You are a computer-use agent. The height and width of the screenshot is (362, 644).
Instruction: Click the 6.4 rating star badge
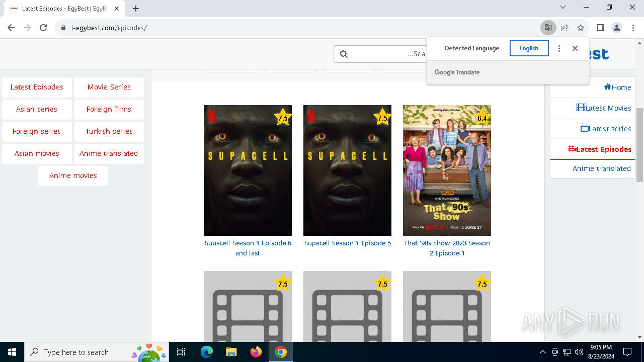pos(481,118)
